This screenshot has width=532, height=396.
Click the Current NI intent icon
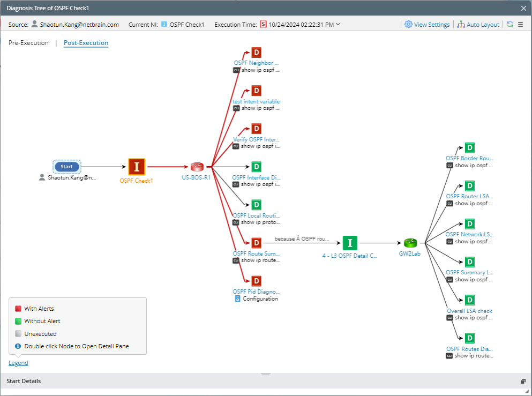coord(164,24)
